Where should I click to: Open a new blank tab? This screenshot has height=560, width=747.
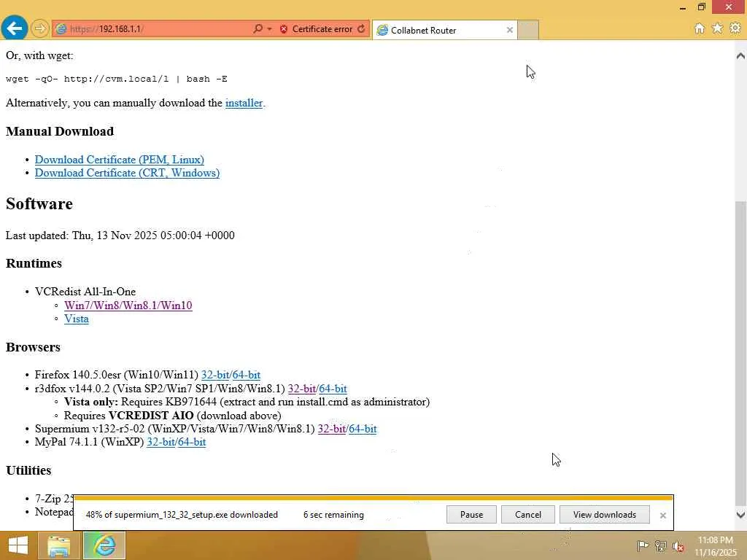coord(528,30)
